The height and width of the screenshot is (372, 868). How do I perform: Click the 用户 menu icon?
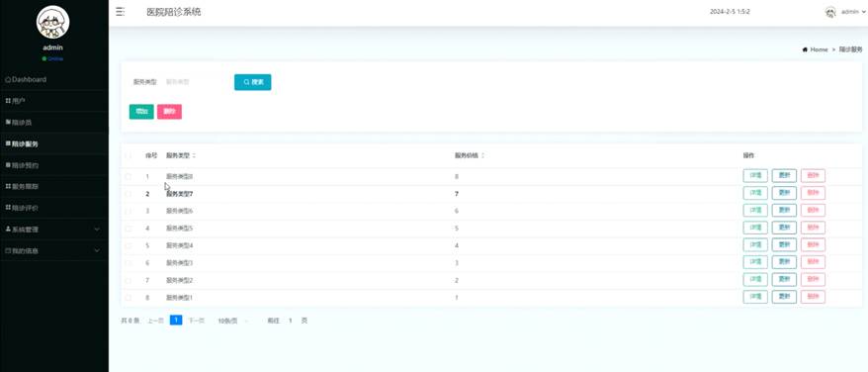[x=8, y=101]
